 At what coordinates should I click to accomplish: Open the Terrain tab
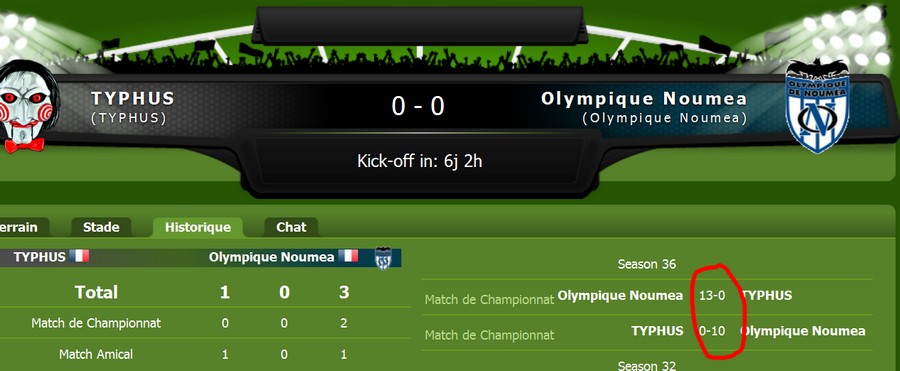pos(20,227)
